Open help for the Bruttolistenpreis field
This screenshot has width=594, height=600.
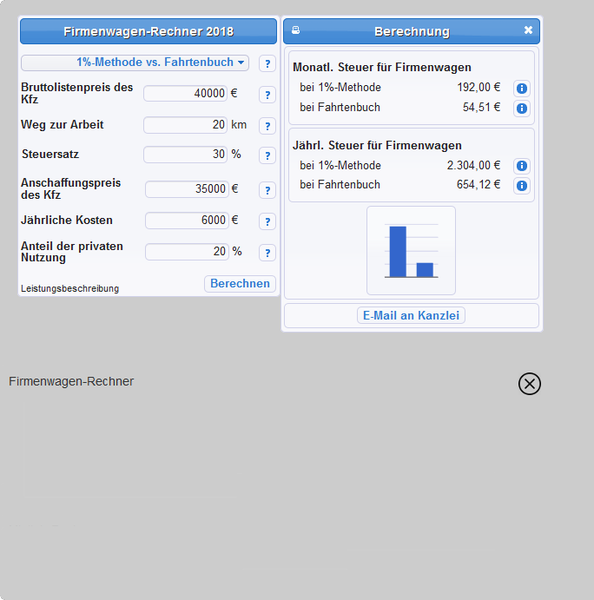coord(268,95)
